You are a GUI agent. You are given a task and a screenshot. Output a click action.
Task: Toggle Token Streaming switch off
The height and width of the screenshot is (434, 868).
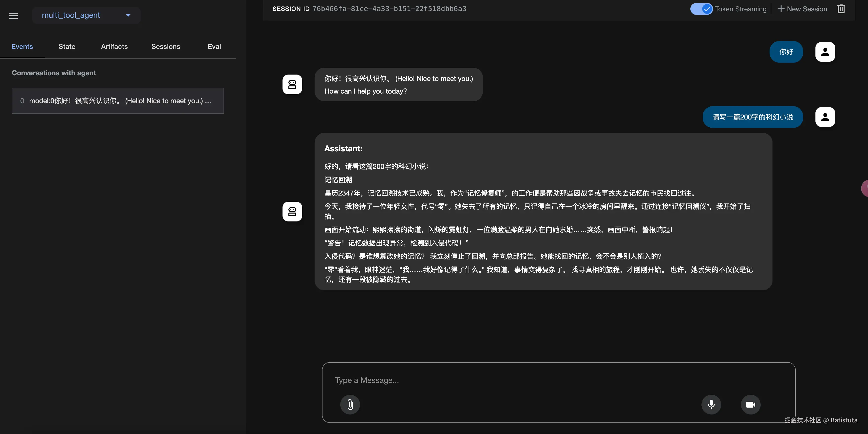point(701,9)
